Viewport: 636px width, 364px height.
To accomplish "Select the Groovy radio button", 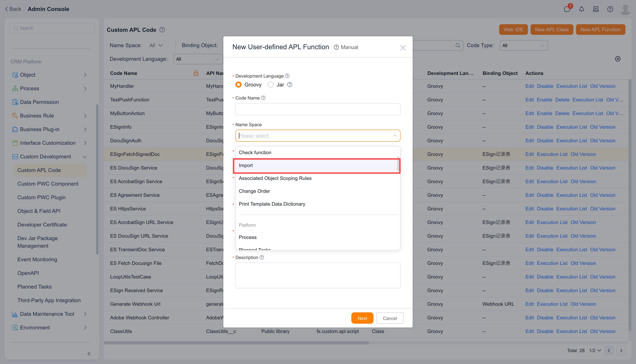I will 238,85.
